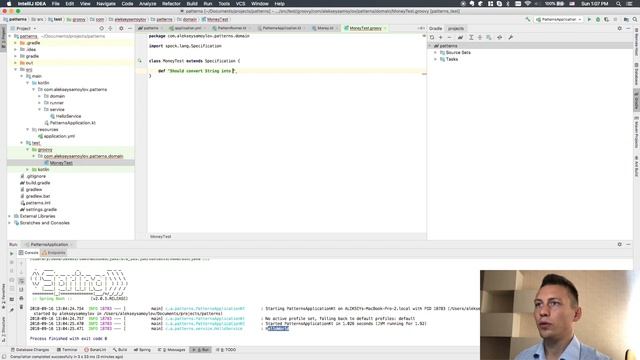Switch to the Endpoints tab in Run panel
640x360 pixels.
(x=53, y=253)
